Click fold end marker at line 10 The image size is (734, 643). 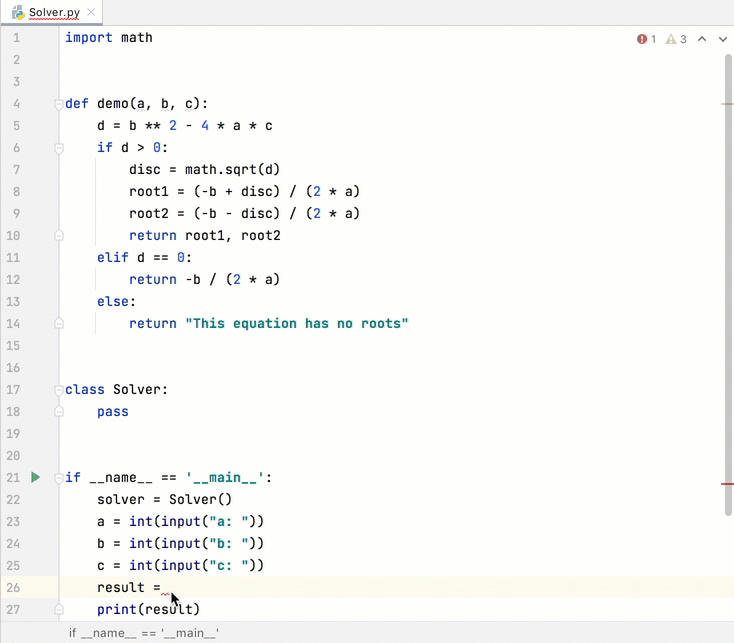pyautogui.click(x=59, y=235)
